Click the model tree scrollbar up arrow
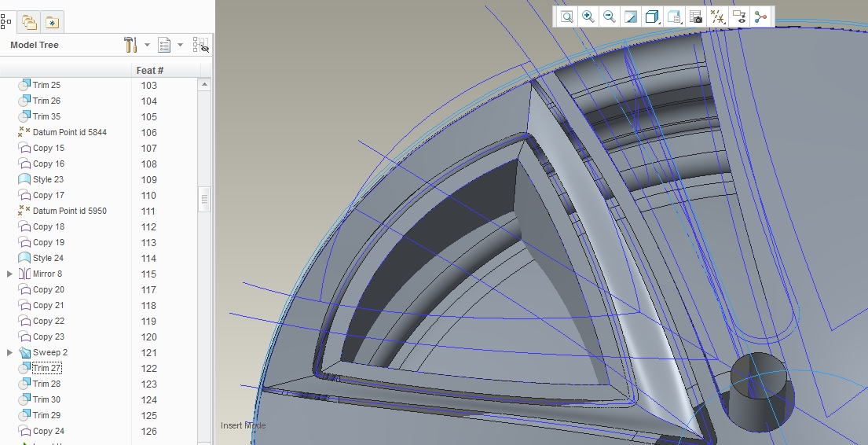The image size is (868, 445). point(204,84)
